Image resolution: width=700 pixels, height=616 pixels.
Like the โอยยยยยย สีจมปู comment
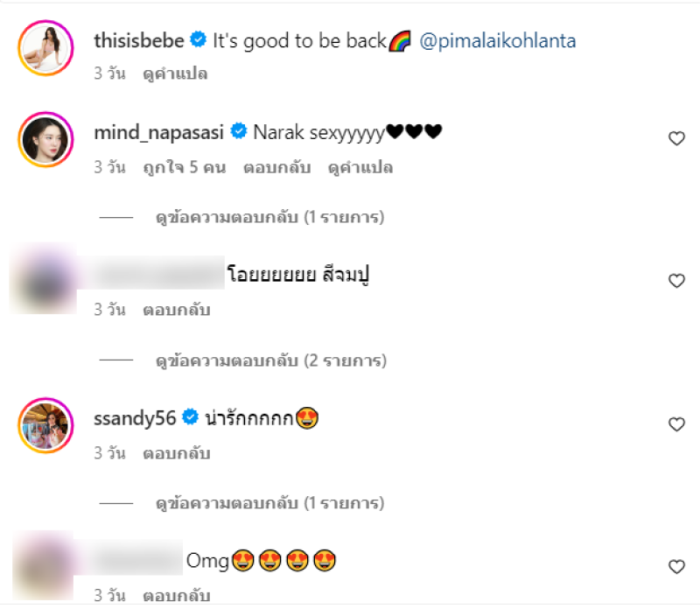coord(676,281)
